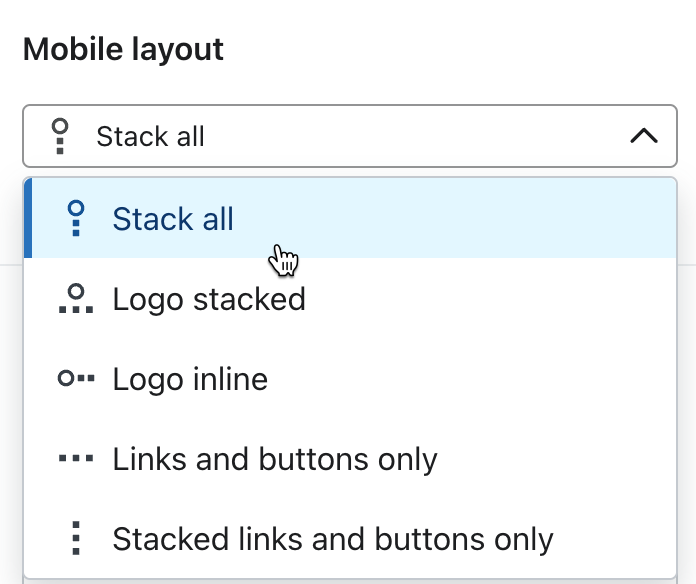The width and height of the screenshot is (696, 584).
Task: Select 'Links and buttons only' option
Action: tap(275, 459)
